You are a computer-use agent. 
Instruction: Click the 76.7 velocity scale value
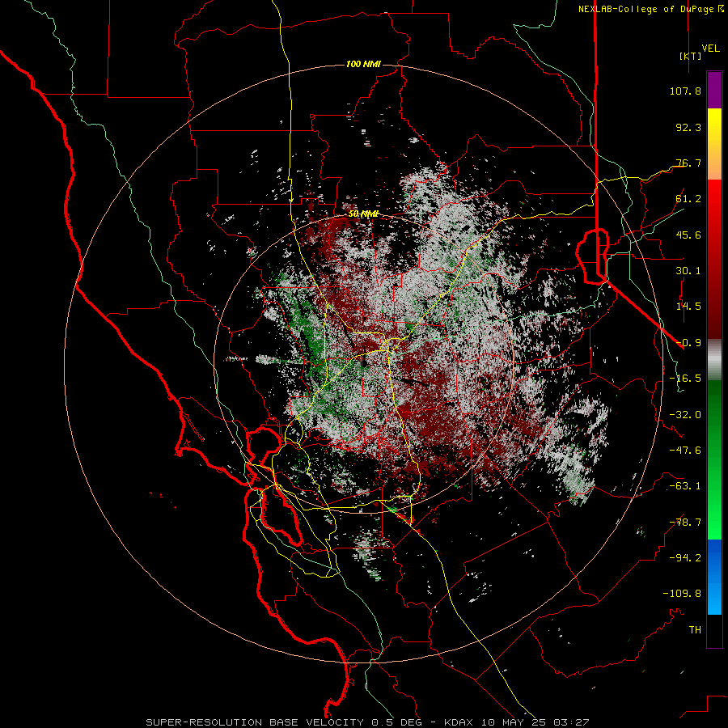(x=688, y=163)
